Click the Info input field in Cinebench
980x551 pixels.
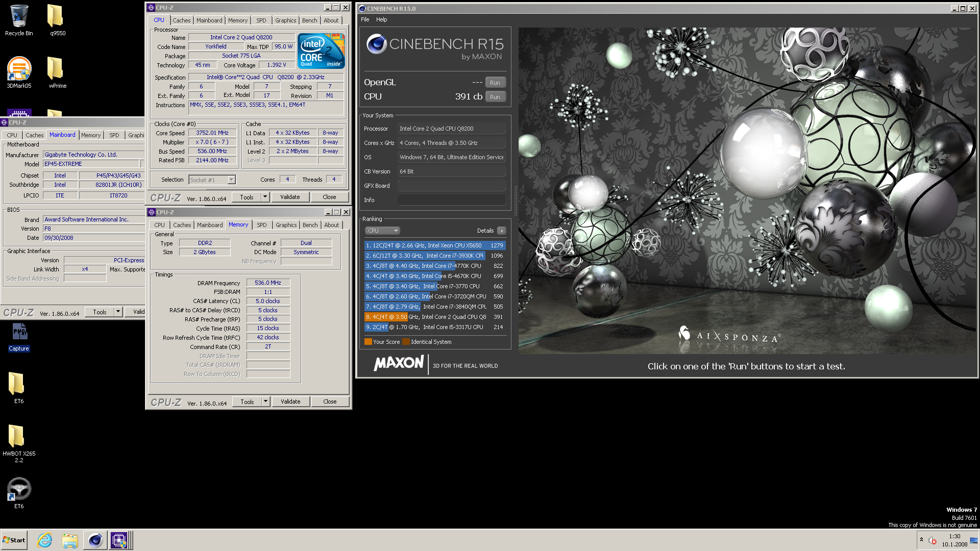click(451, 200)
